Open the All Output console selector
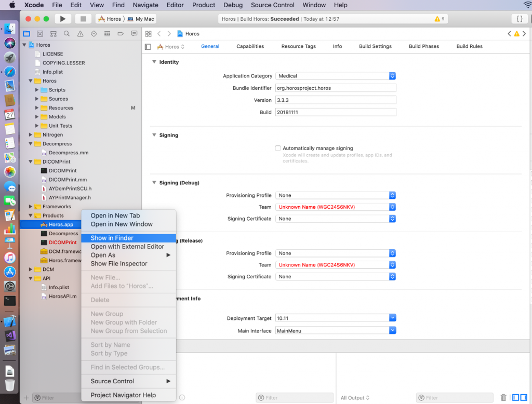This screenshot has height=404, width=532. [355, 398]
